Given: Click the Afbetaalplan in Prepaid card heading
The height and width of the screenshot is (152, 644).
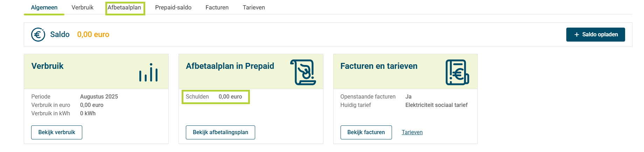Looking at the screenshot, I should click(230, 66).
